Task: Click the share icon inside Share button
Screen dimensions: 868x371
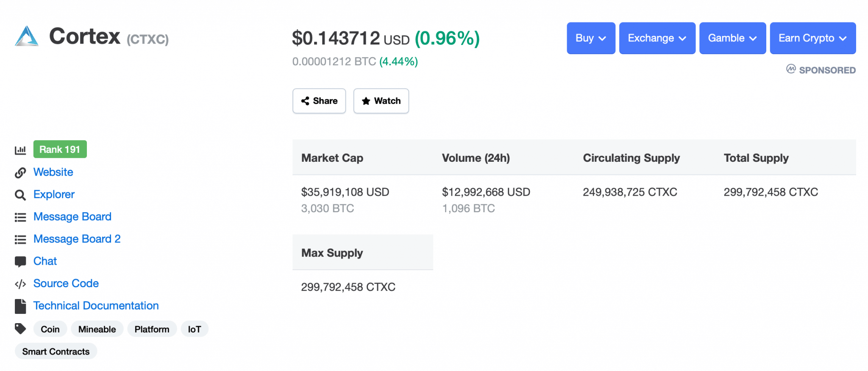Action: [x=306, y=101]
